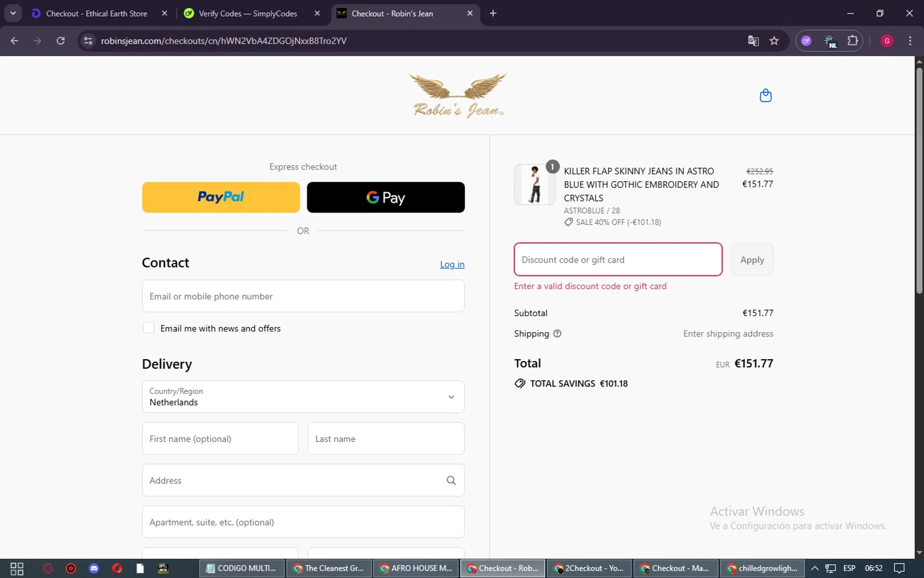This screenshot has height=578, width=924.
Task: Click the Checkout - Rob... taskbar window
Action: (503, 568)
